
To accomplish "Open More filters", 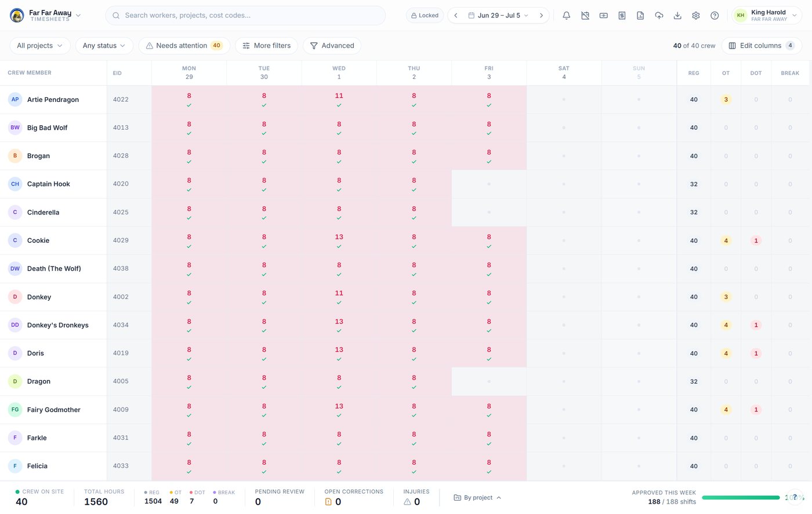I will point(266,46).
